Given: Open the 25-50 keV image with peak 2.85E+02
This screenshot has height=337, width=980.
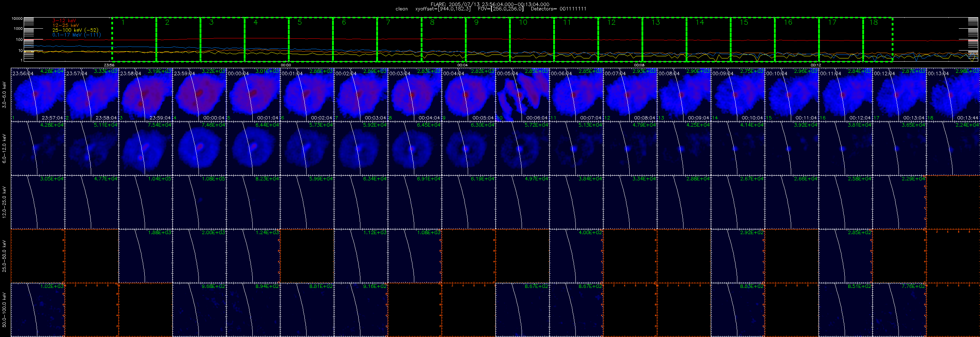Looking at the screenshot, I should pyautogui.click(x=845, y=256).
